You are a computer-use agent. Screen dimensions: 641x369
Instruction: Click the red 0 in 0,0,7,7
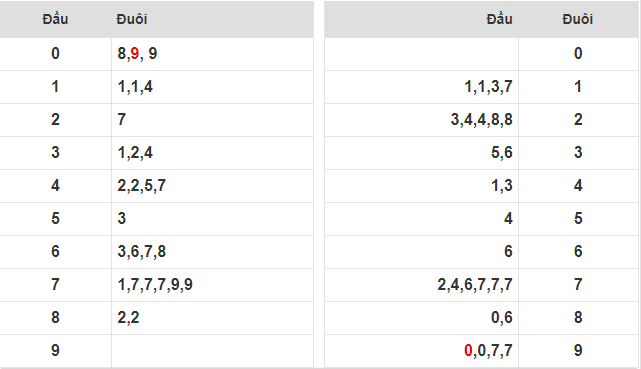(x=468, y=351)
